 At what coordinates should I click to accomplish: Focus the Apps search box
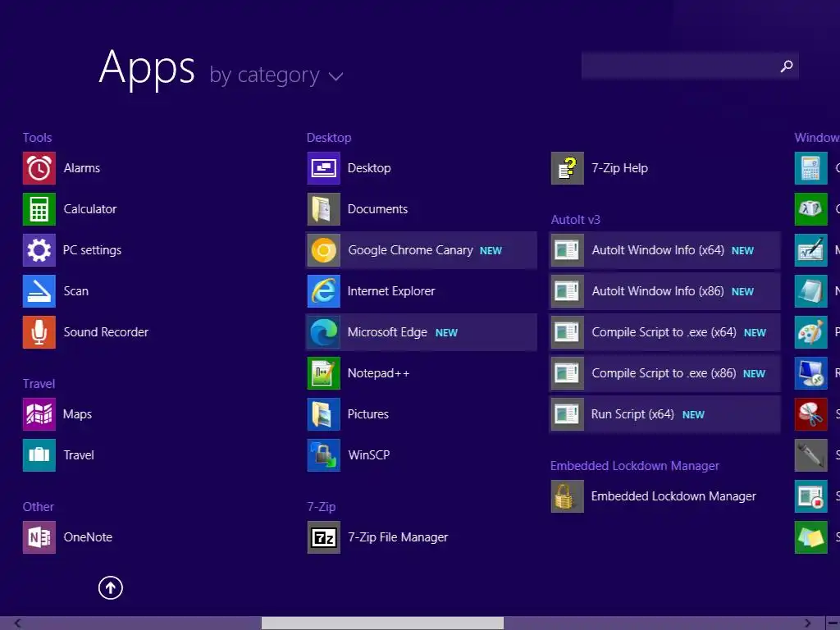pyautogui.click(x=690, y=66)
